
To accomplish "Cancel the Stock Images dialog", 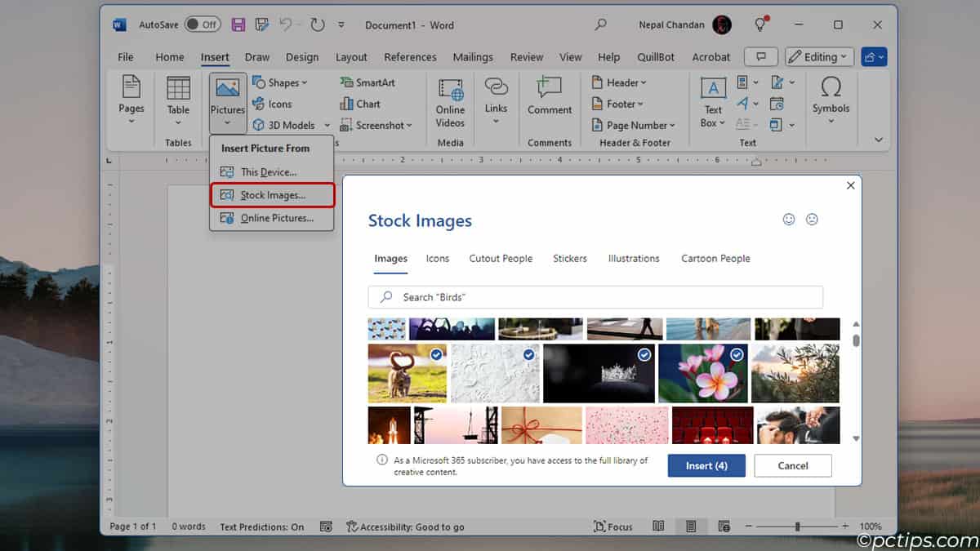I will [x=792, y=465].
